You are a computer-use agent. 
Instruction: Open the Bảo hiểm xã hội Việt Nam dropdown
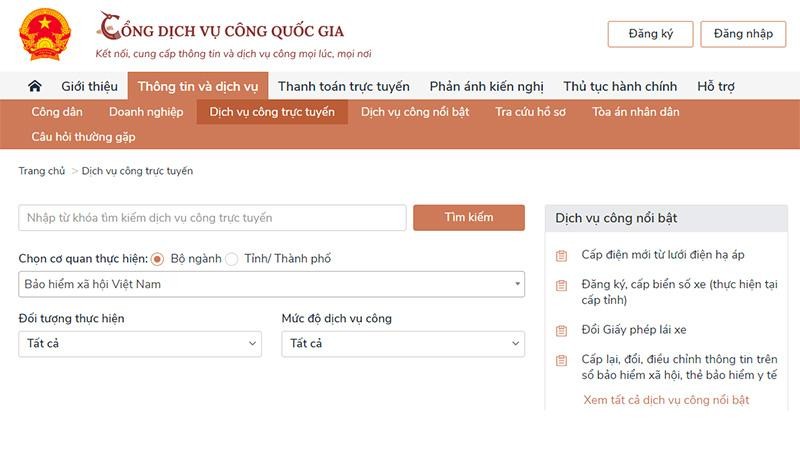point(271,285)
